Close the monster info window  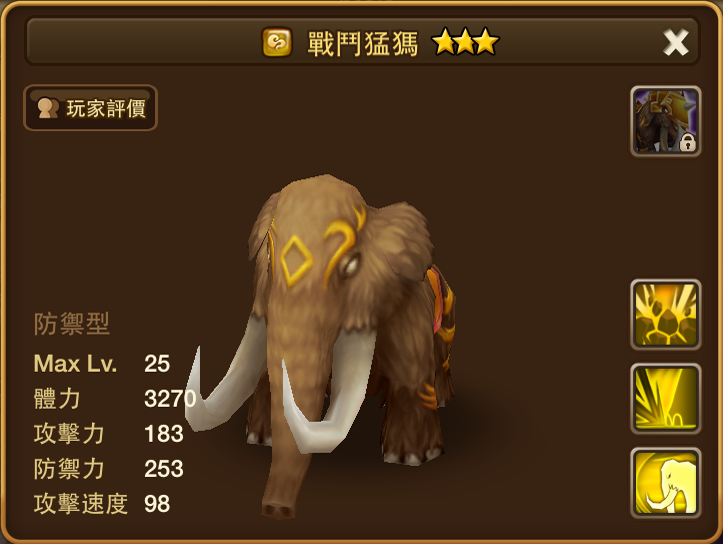click(676, 42)
